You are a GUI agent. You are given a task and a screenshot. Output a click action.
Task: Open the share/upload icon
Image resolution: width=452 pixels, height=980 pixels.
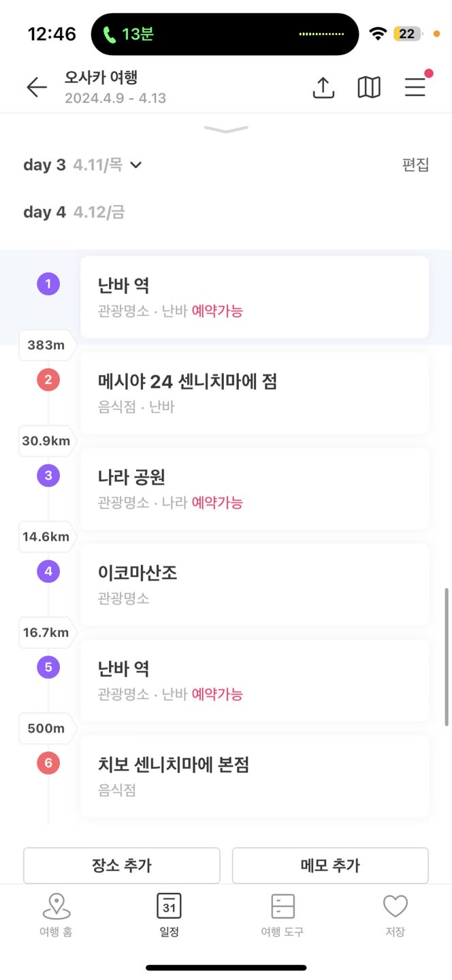(323, 87)
